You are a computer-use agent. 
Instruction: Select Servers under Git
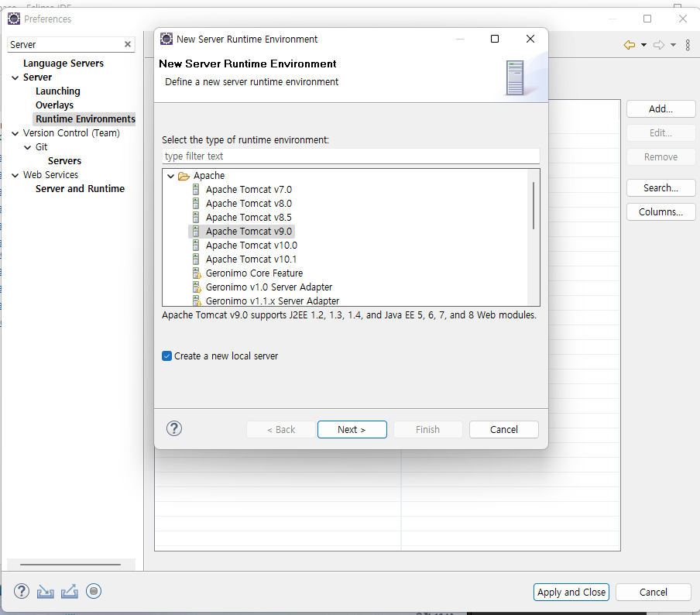[65, 161]
